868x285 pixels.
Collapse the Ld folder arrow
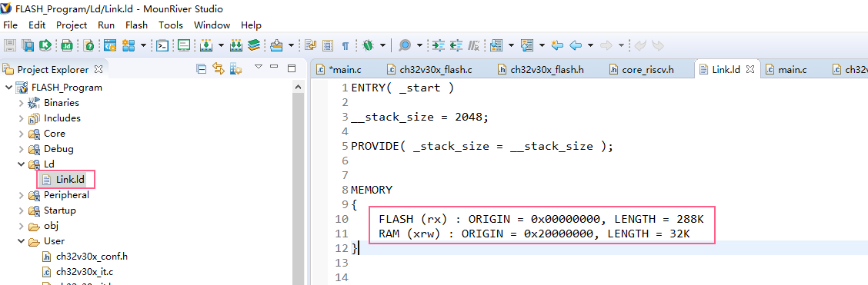(x=21, y=164)
